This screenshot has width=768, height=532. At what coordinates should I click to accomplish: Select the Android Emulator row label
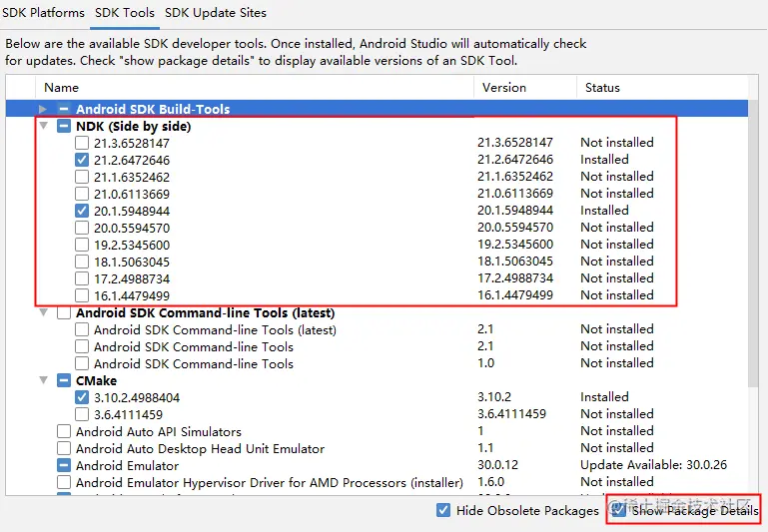pyautogui.click(x=128, y=465)
